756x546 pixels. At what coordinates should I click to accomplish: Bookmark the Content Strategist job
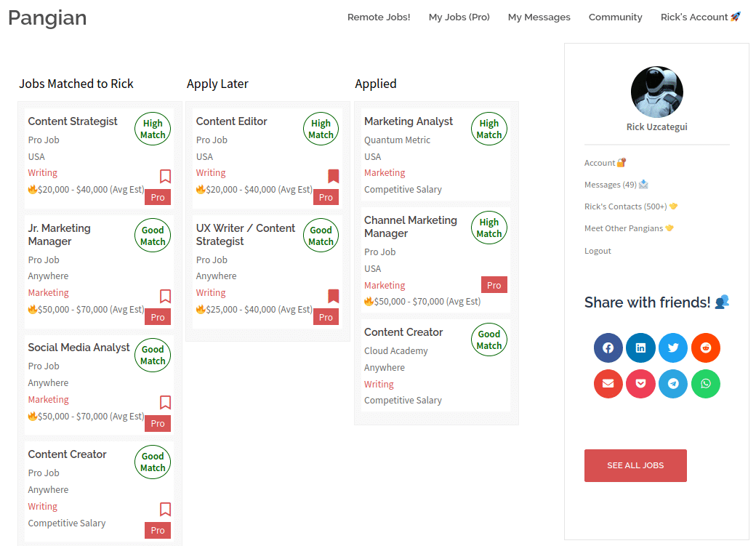[165, 176]
